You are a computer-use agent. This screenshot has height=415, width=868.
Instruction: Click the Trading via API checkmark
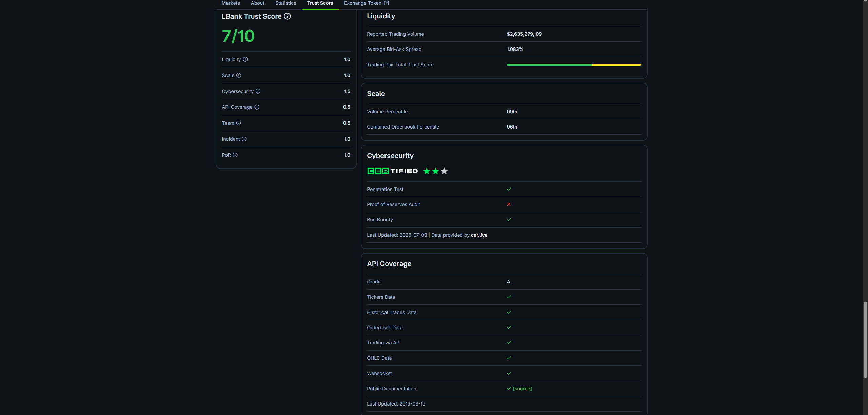tap(509, 343)
